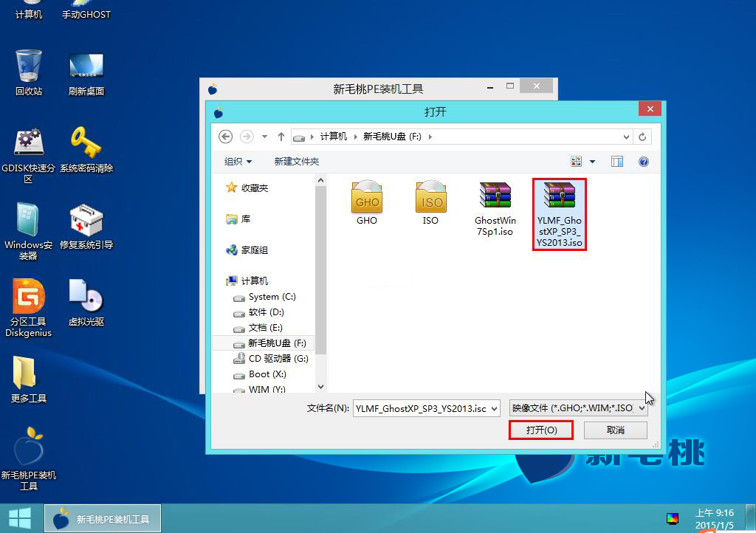The width and height of the screenshot is (756, 533).
Task: Select 家庭组 in navigation pane
Action: pyautogui.click(x=247, y=250)
